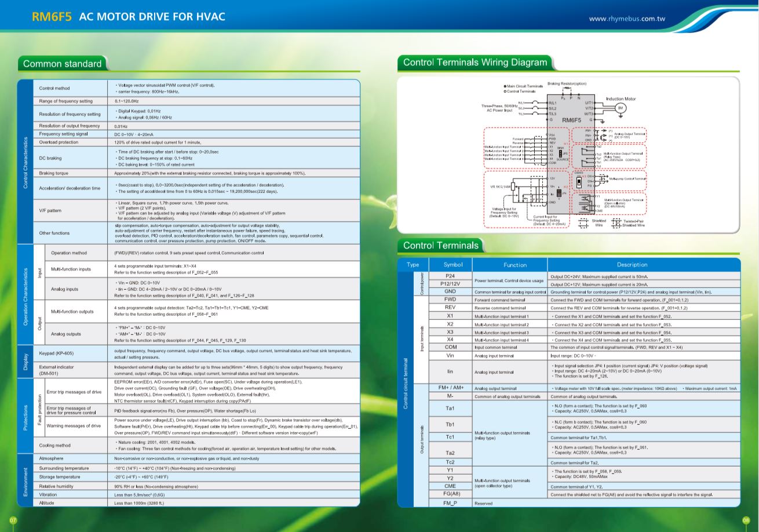Select the Vin symbol cell

(450, 355)
